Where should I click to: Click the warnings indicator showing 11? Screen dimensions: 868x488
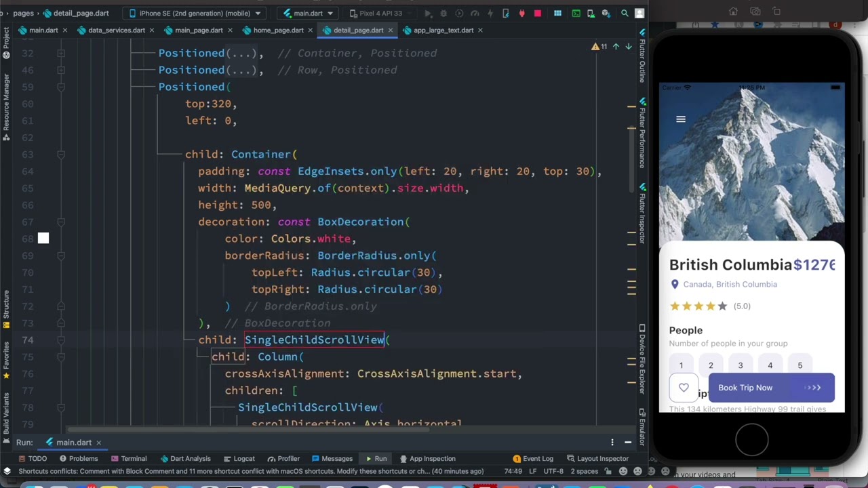click(x=599, y=46)
